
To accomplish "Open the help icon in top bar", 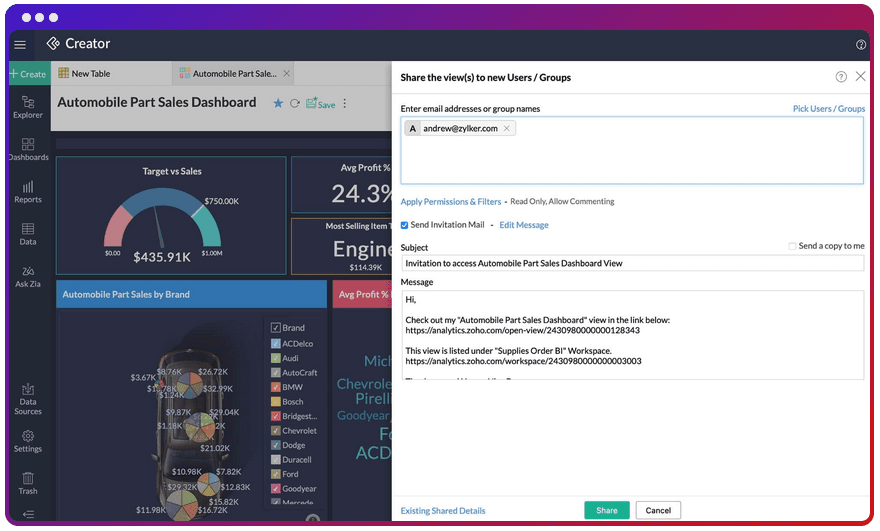I will (860, 45).
